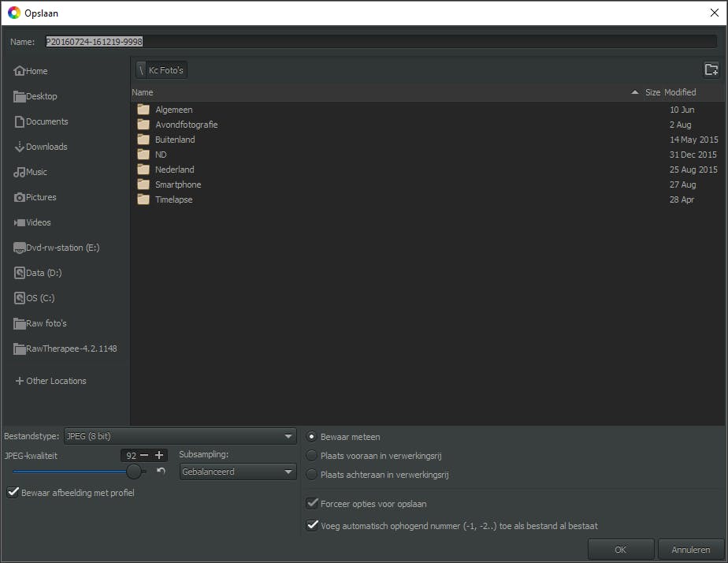
Task: Click the Timelapse folder icon
Action: coord(143,199)
